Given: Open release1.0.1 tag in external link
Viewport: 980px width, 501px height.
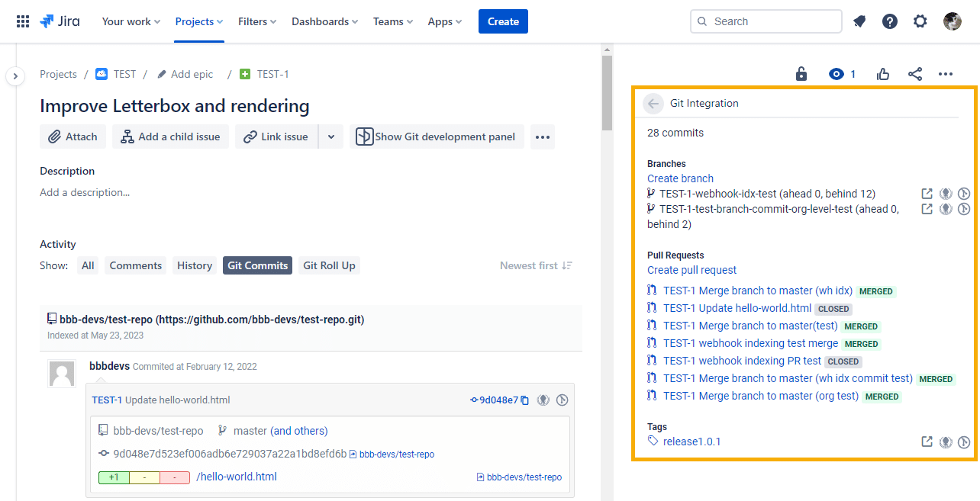Looking at the screenshot, I should 927,442.
